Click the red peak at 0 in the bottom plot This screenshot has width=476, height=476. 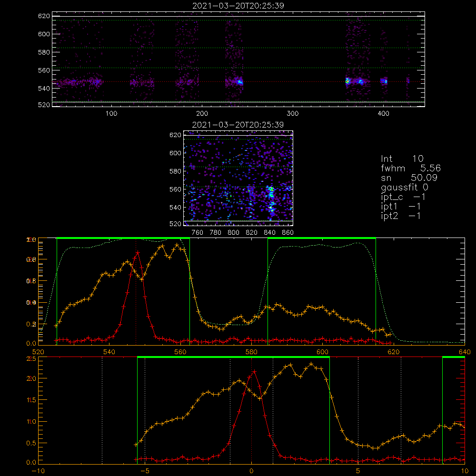[254, 371]
